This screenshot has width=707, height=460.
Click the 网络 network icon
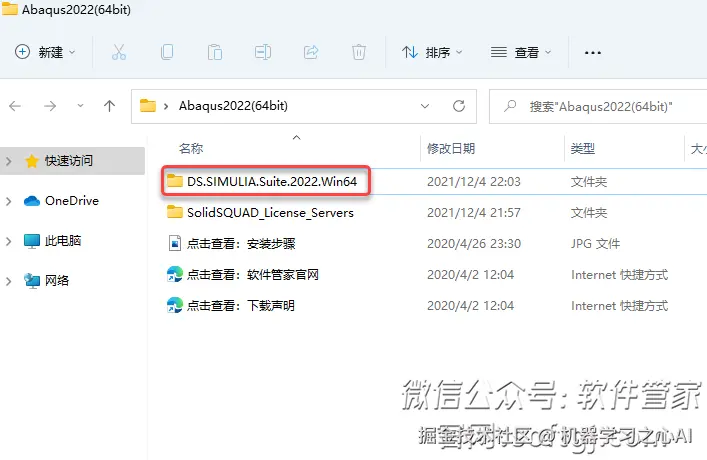32,281
